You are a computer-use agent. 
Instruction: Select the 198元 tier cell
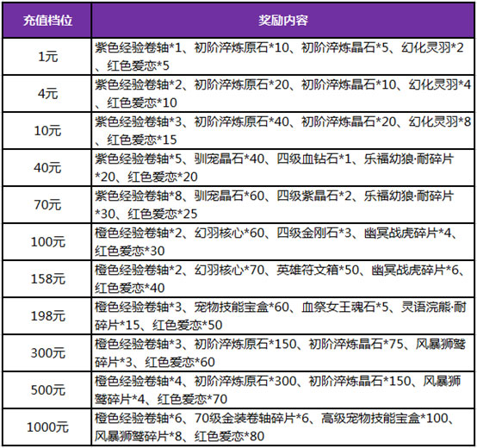[47, 316]
